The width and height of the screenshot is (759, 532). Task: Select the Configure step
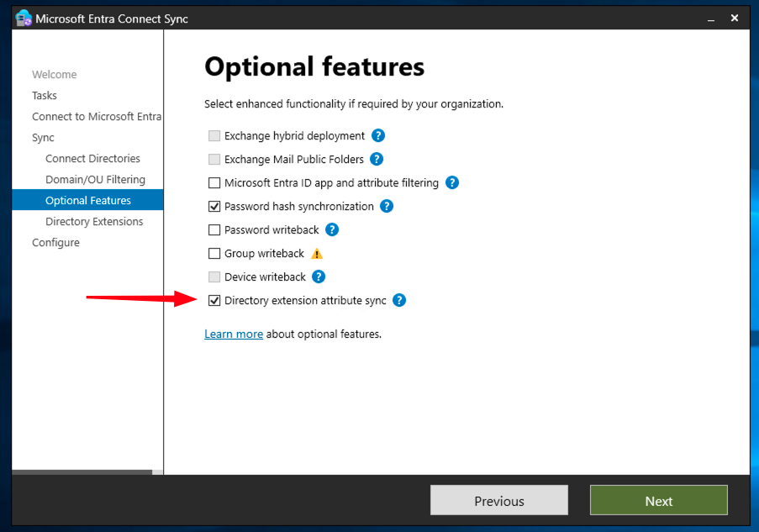pos(55,243)
